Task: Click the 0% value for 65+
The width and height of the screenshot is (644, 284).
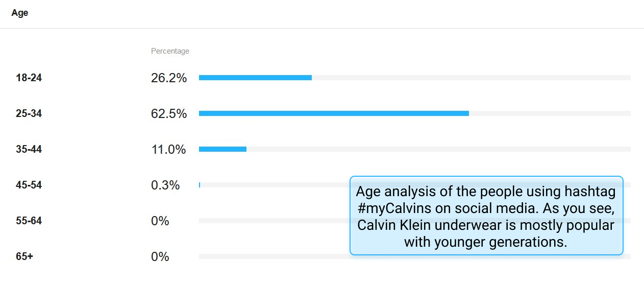Action: [x=160, y=257]
